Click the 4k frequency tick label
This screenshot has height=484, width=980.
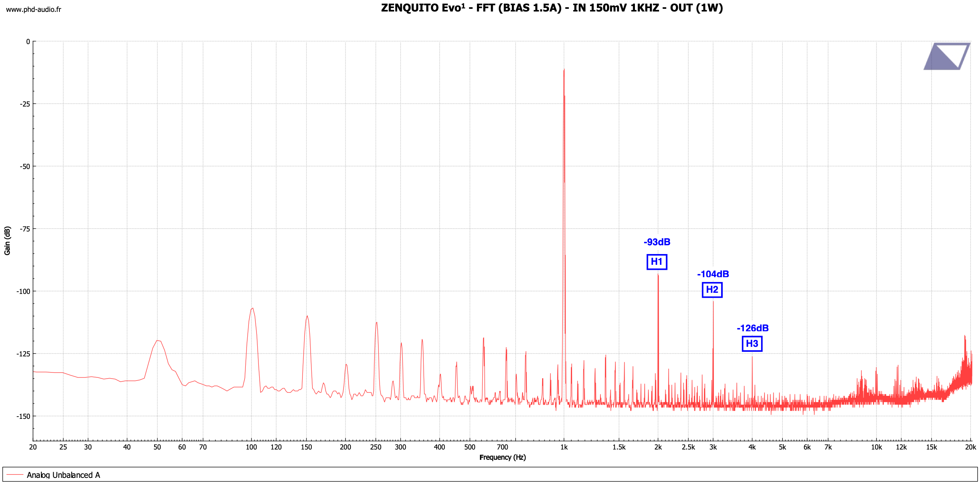coord(752,447)
